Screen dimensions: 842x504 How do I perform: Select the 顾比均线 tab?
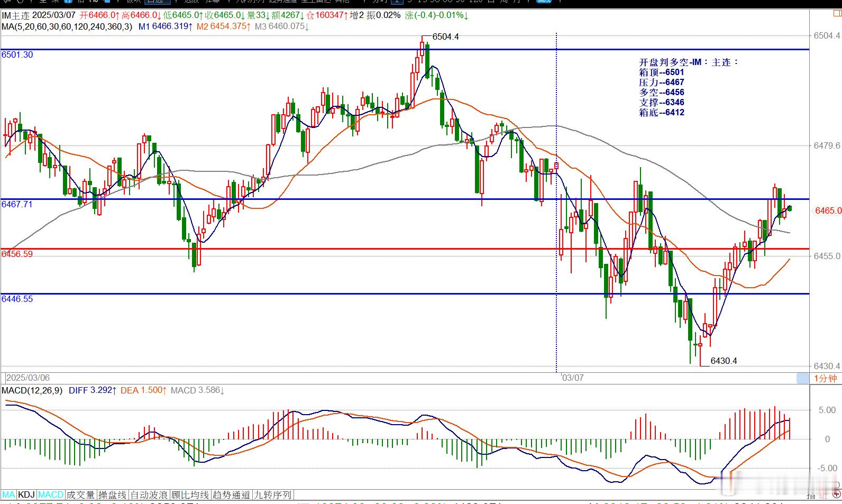click(x=190, y=495)
